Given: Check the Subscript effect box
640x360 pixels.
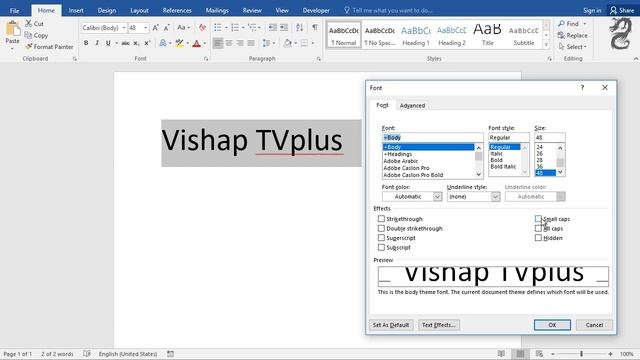Looking at the screenshot, I should point(381,247).
